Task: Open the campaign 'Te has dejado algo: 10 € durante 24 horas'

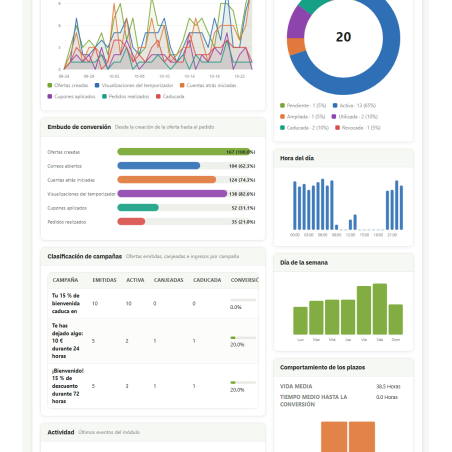Action: 67,341
